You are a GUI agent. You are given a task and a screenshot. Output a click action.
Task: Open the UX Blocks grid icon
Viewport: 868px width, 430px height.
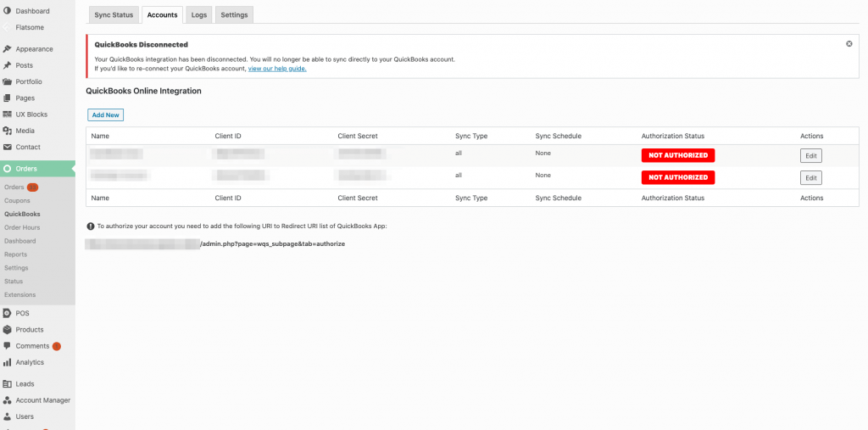(7, 114)
